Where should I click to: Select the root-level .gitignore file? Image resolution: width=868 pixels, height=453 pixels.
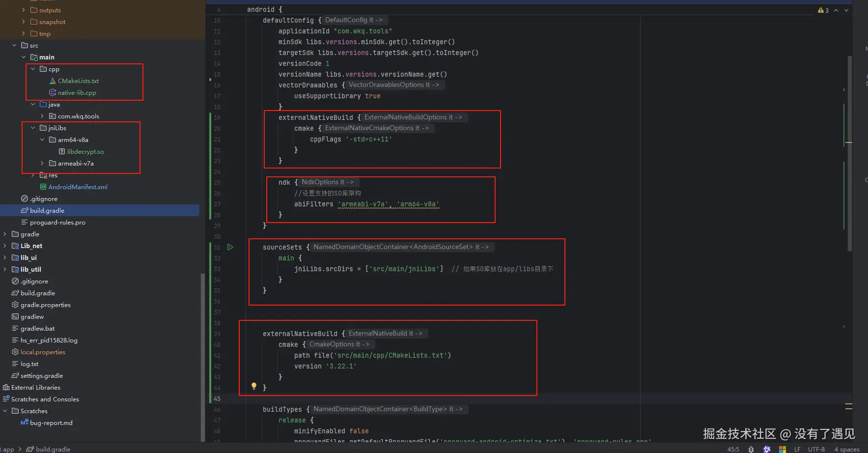(34, 282)
